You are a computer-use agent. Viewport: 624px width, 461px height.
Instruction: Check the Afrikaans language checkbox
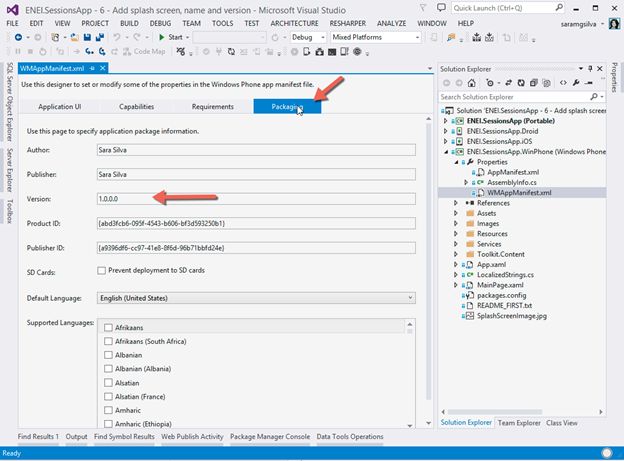pyautogui.click(x=108, y=326)
